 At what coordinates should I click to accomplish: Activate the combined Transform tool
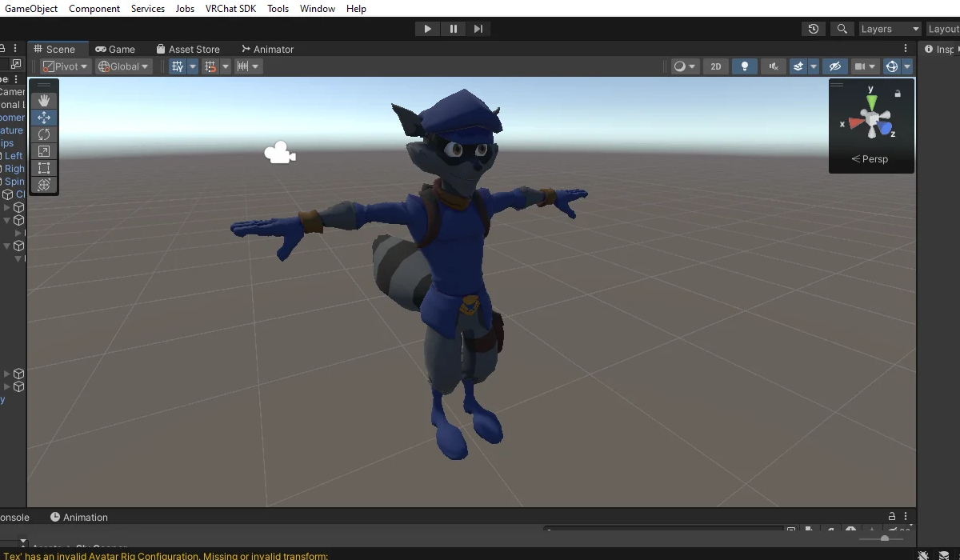coord(44,186)
